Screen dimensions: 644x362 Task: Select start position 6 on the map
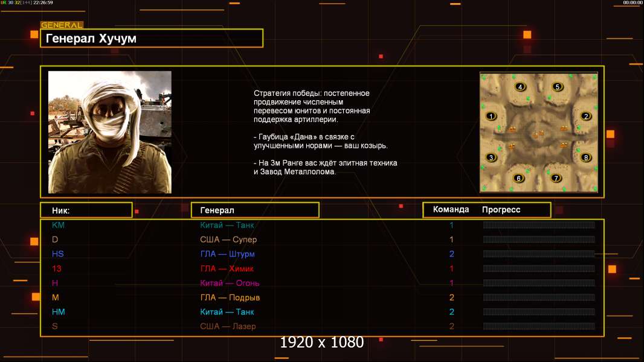click(519, 179)
